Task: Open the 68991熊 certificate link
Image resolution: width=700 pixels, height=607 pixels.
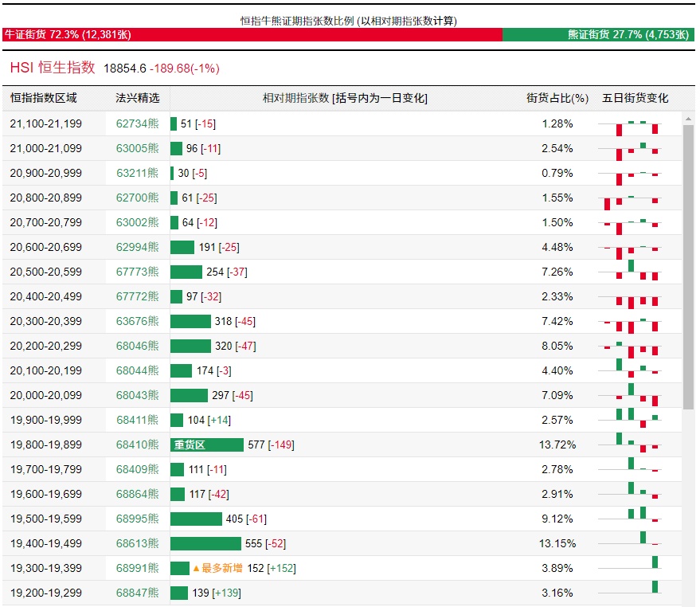Action: pyautogui.click(x=137, y=568)
